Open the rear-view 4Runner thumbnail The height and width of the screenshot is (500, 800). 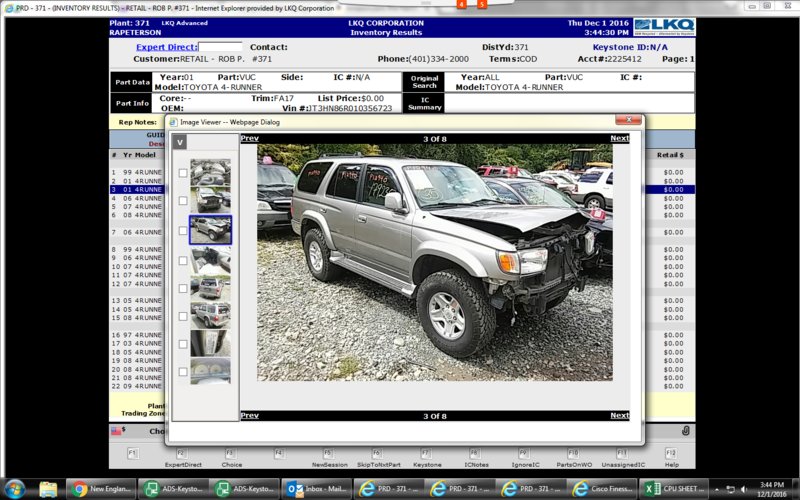point(210,288)
